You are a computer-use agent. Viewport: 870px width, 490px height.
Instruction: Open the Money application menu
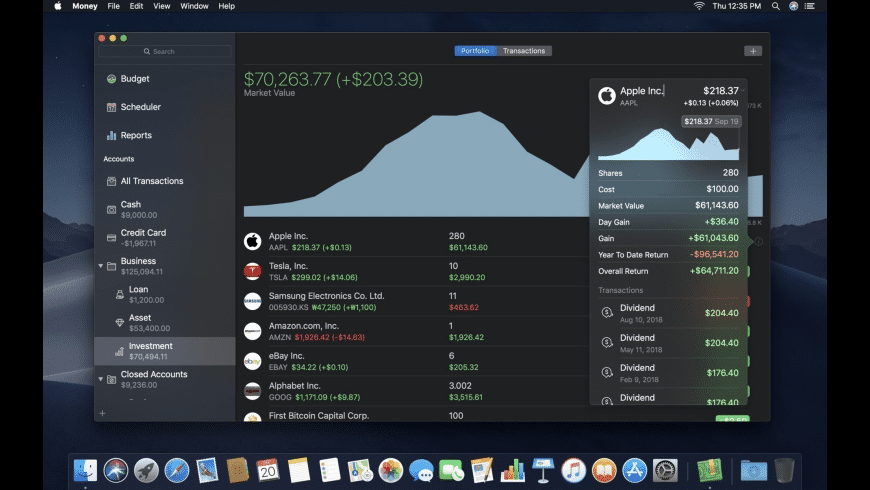point(84,6)
